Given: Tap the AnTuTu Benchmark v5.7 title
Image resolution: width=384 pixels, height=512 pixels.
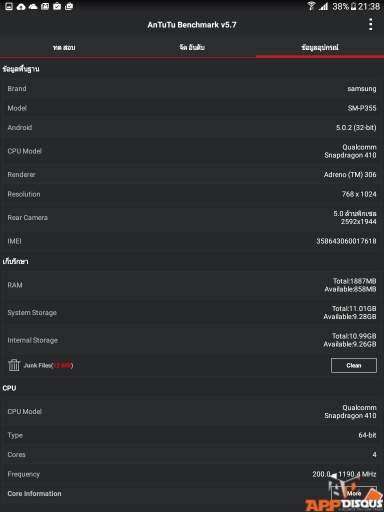Looking at the screenshot, I should point(192,25).
